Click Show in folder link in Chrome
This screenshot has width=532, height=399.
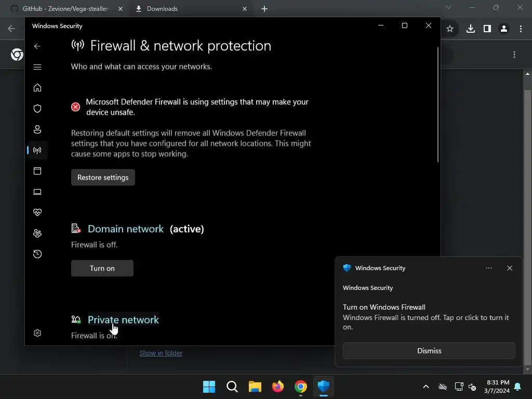(x=161, y=353)
